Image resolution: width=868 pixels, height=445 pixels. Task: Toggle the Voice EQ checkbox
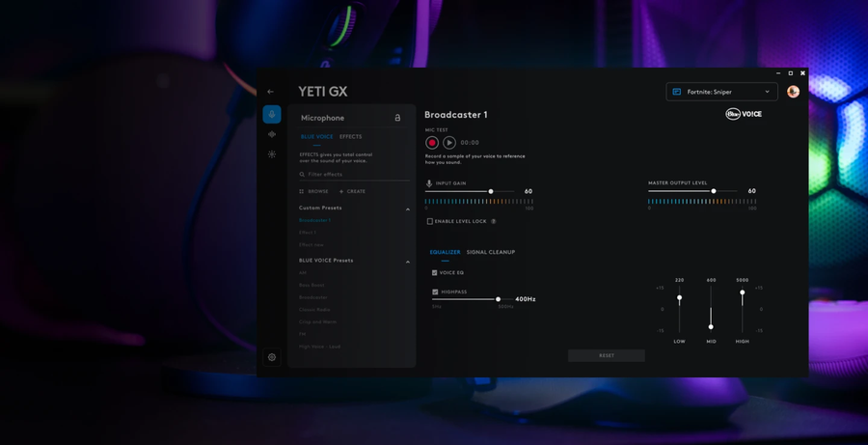click(435, 272)
